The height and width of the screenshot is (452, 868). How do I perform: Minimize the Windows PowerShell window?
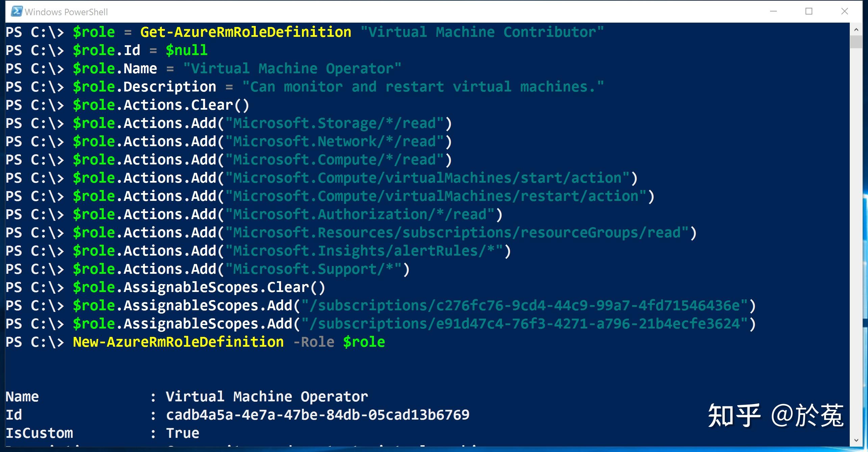pyautogui.click(x=773, y=11)
